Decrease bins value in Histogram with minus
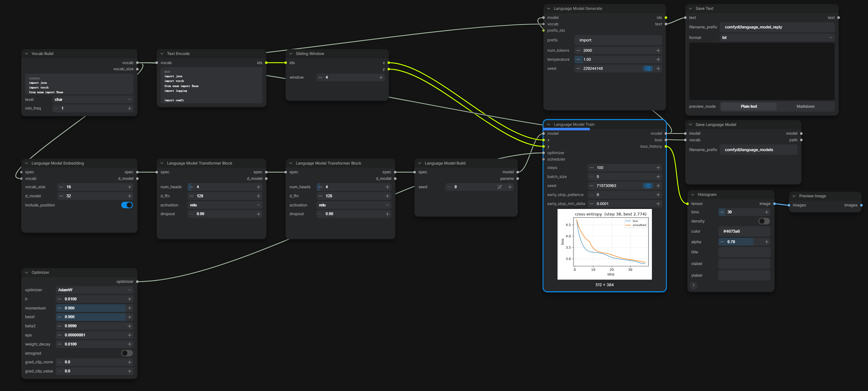Image resolution: width=868 pixels, height=391 pixels. point(722,212)
